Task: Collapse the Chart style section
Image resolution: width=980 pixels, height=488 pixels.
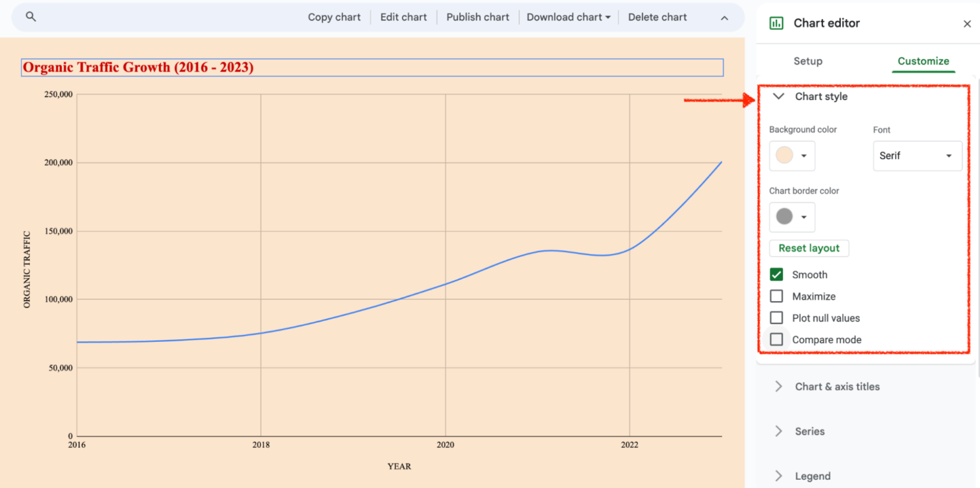Action: (x=778, y=96)
